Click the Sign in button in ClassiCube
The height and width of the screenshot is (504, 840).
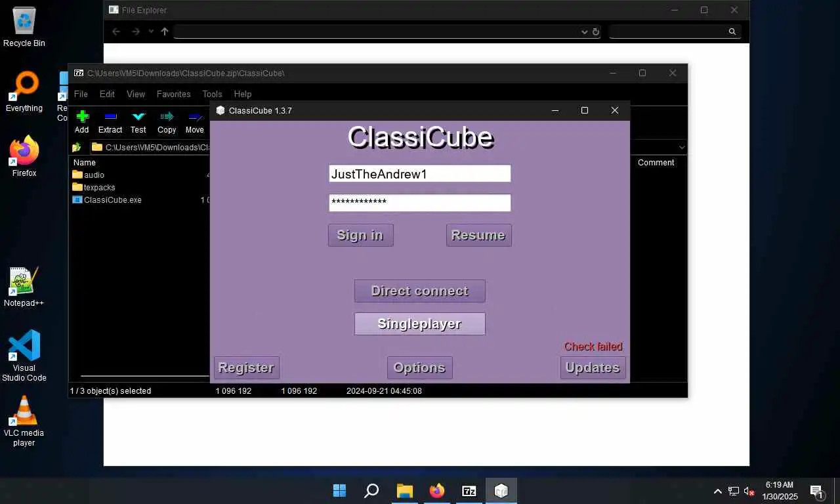(360, 235)
